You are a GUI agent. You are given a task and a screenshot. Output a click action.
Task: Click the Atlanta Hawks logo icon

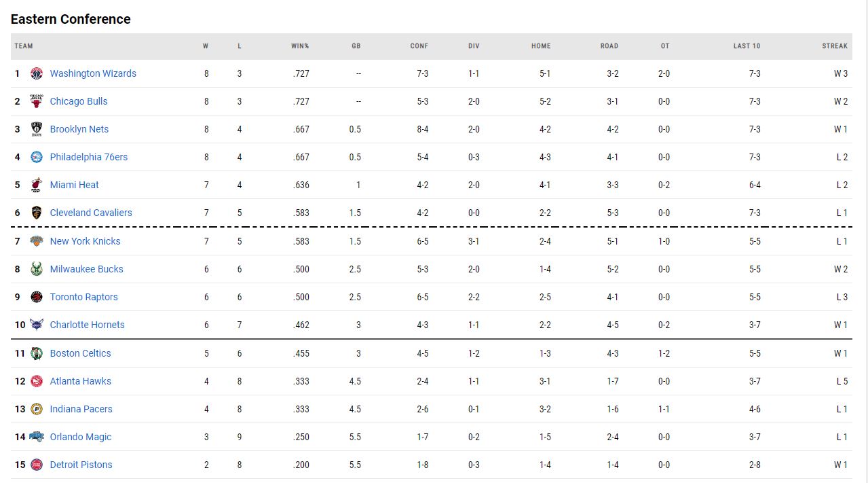point(37,381)
